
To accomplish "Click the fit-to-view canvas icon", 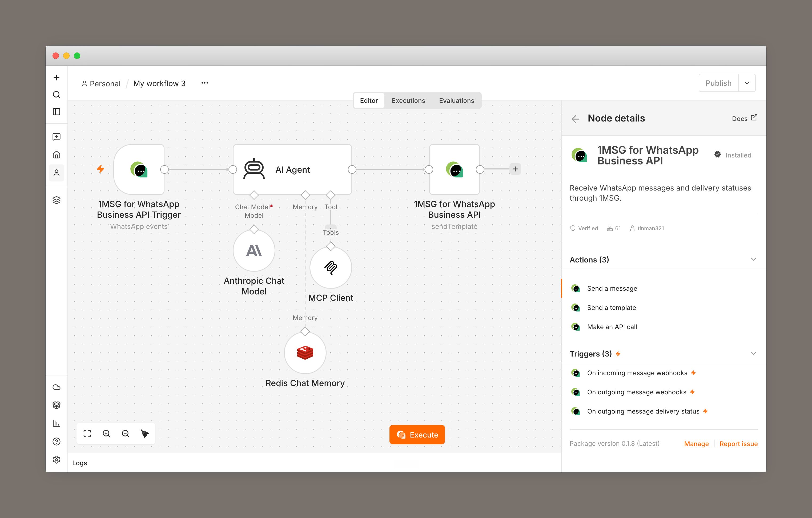I will coord(87,434).
